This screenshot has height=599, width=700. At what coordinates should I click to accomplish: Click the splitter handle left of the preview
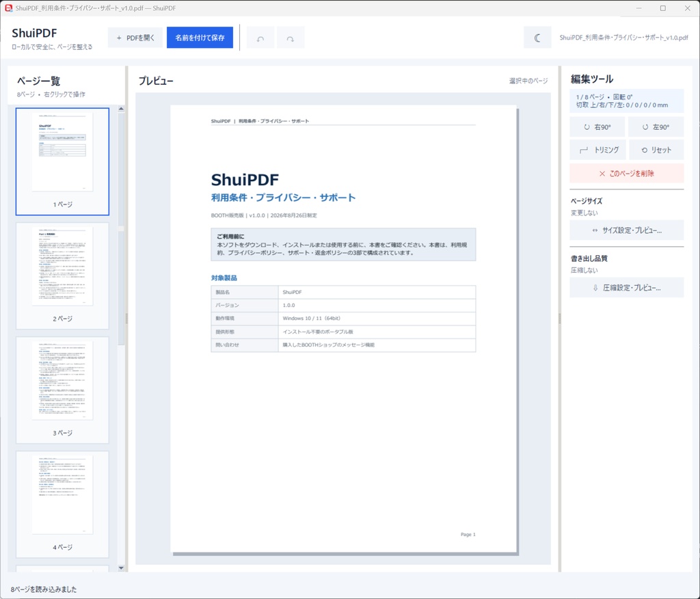pyautogui.click(x=126, y=319)
